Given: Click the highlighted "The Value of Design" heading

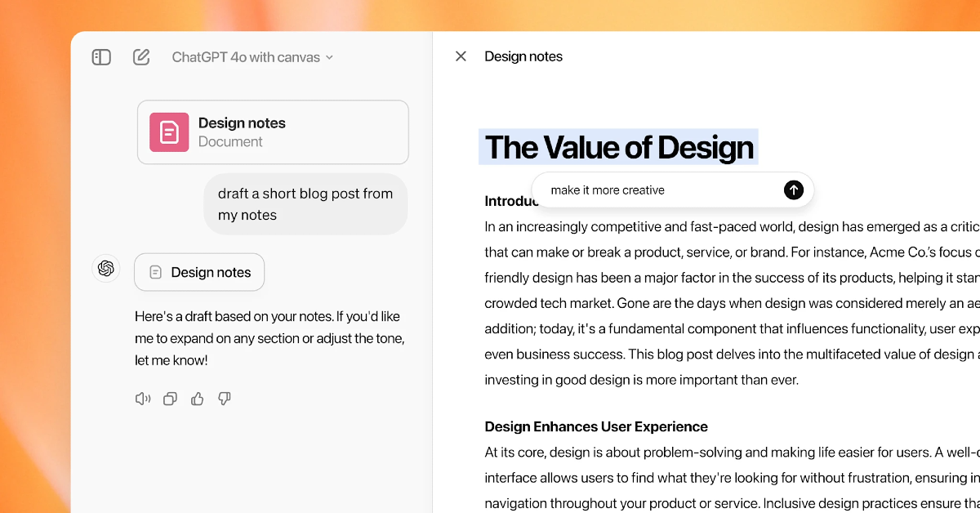Looking at the screenshot, I should point(619,148).
